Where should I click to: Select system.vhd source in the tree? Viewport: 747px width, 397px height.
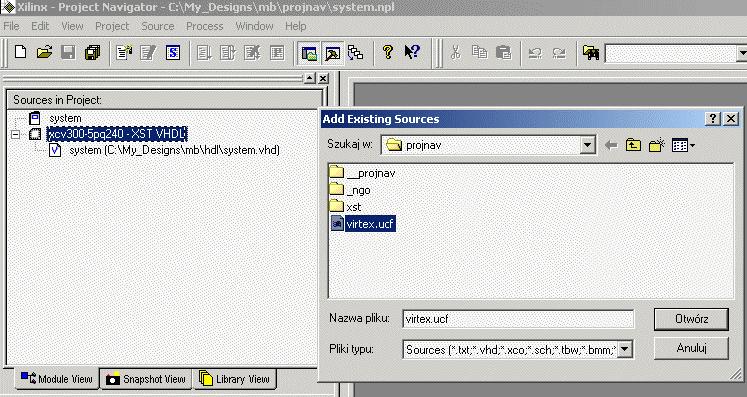174,150
